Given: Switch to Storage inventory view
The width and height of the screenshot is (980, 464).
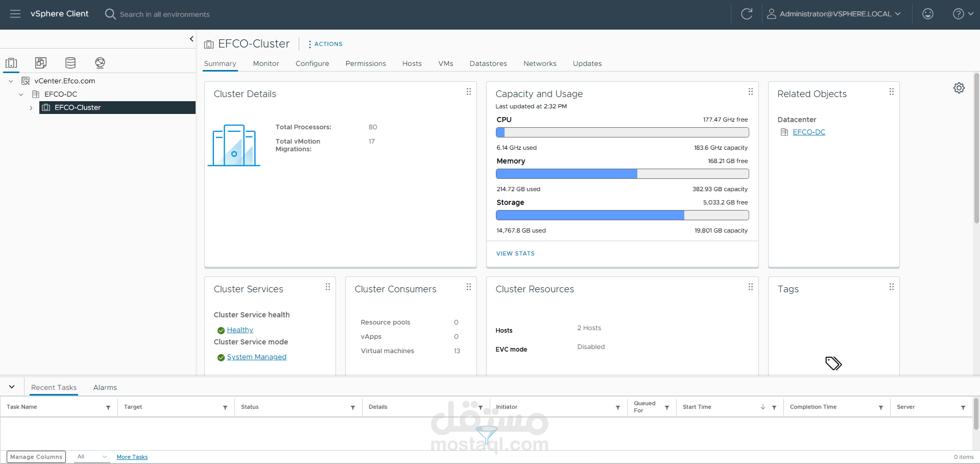Looking at the screenshot, I should [x=70, y=62].
